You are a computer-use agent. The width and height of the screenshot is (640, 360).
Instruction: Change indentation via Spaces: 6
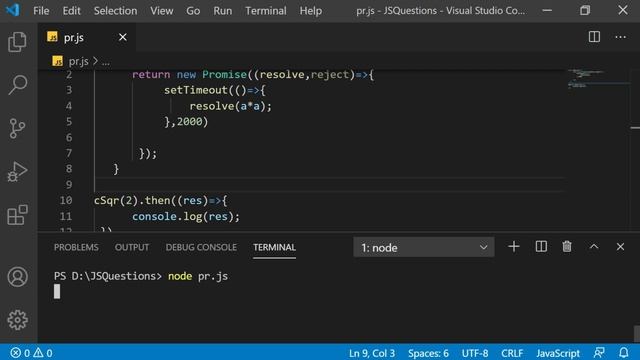428,353
